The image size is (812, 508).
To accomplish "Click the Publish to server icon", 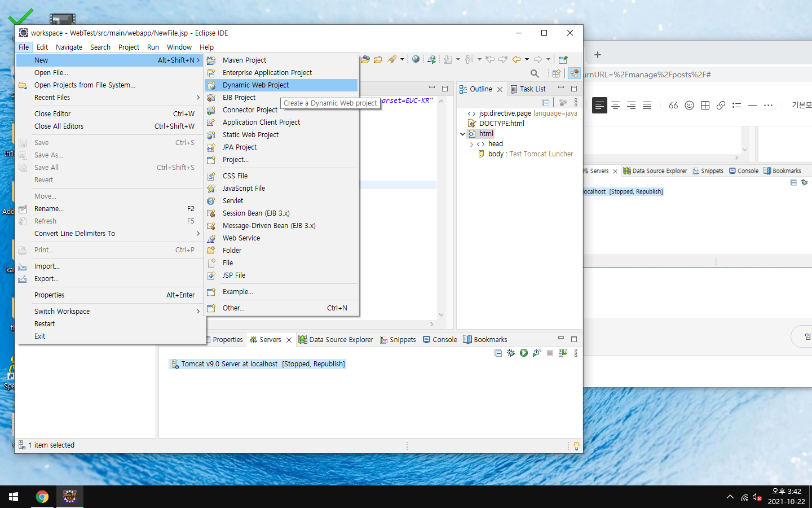I will [x=563, y=353].
